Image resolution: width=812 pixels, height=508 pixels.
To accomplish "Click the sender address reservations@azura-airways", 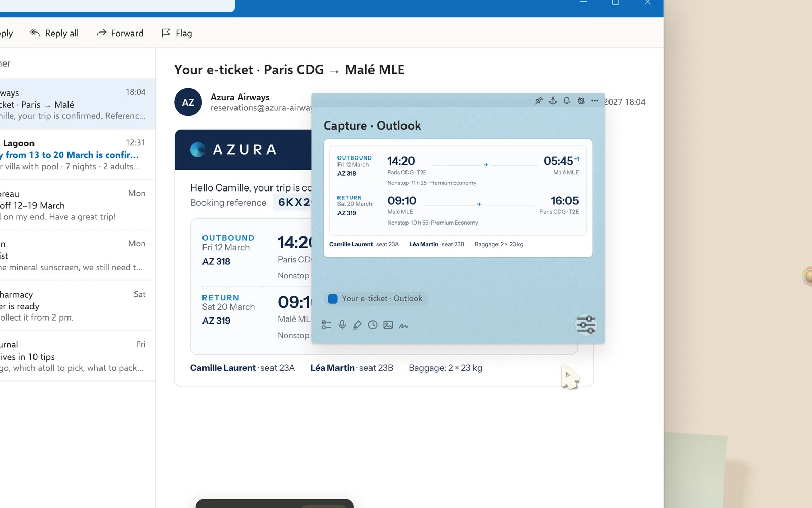I will (261, 108).
